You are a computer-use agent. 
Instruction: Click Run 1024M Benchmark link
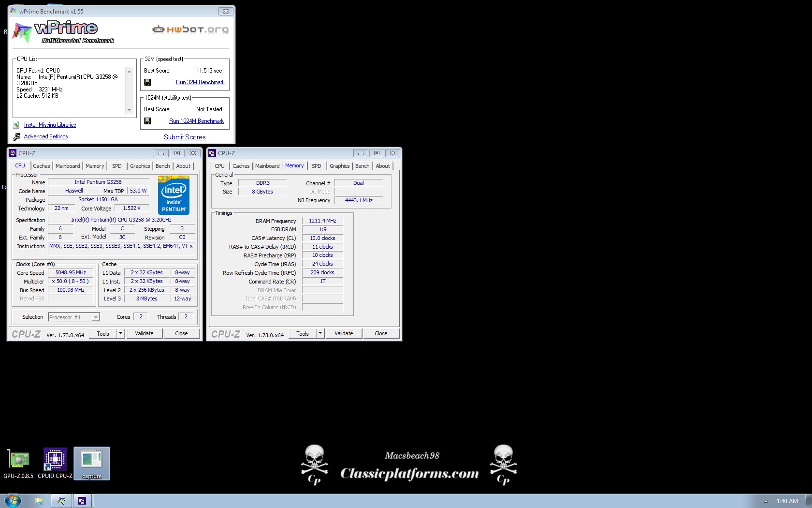click(x=196, y=121)
